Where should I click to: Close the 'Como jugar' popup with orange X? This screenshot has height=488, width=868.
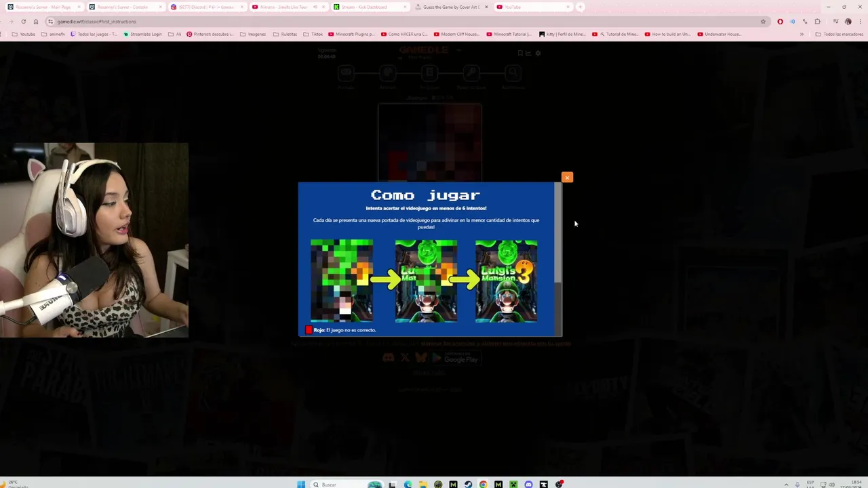pos(567,178)
